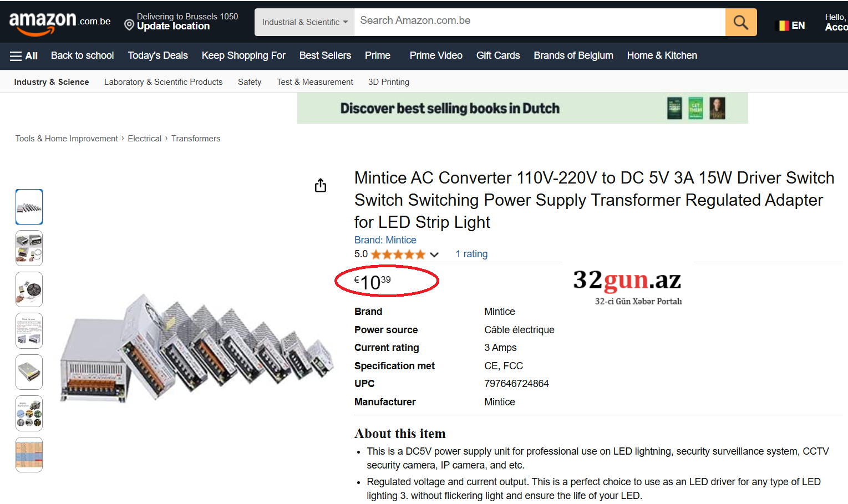848x504 pixels.
Task: Select the second product thumbnail image
Action: tap(29, 248)
